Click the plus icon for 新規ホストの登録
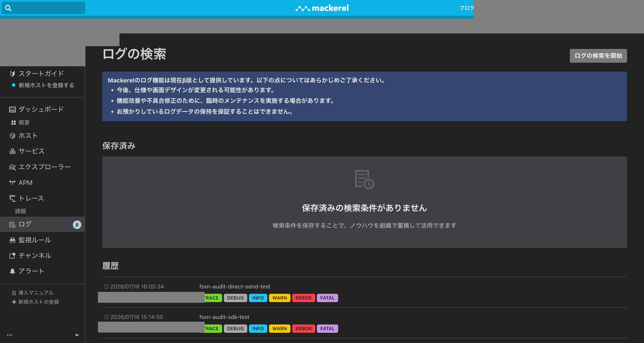Image resolution: width=644 pixels, height=343 pixels. [x=14, y=302]
